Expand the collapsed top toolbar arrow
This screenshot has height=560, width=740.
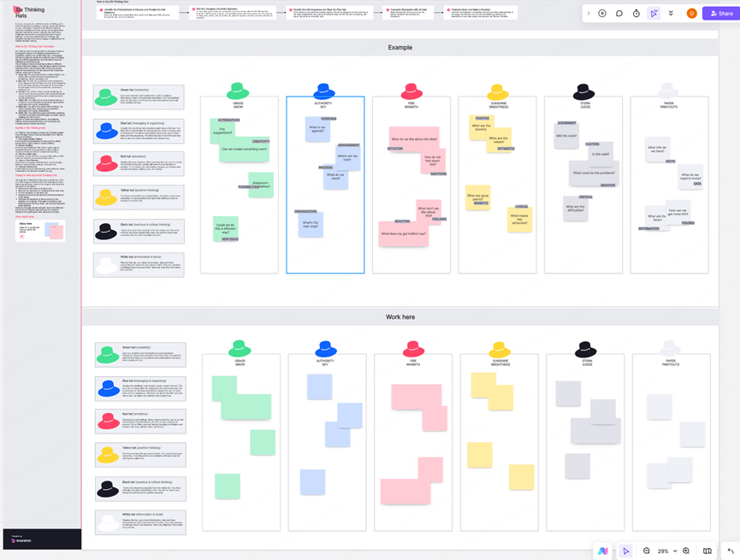[x=589, y=14]
